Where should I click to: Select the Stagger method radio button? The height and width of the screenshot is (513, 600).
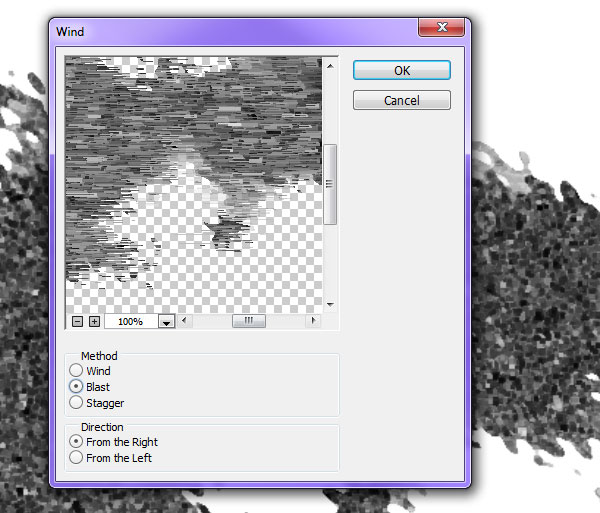click(76, 402)
